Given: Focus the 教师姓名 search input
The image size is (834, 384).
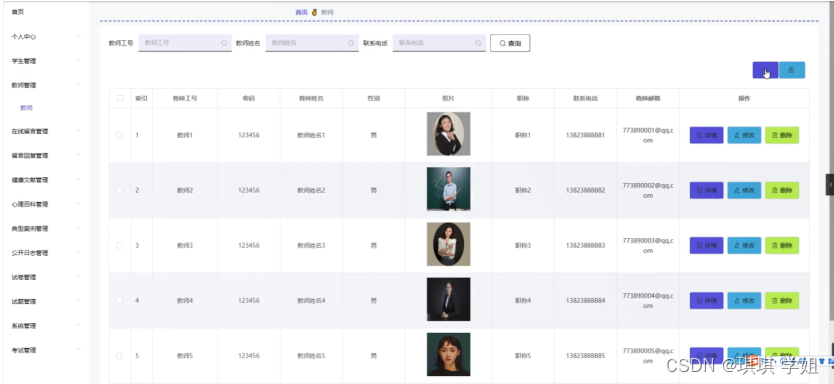Looking at the screenshot, I should click(312, 43).
